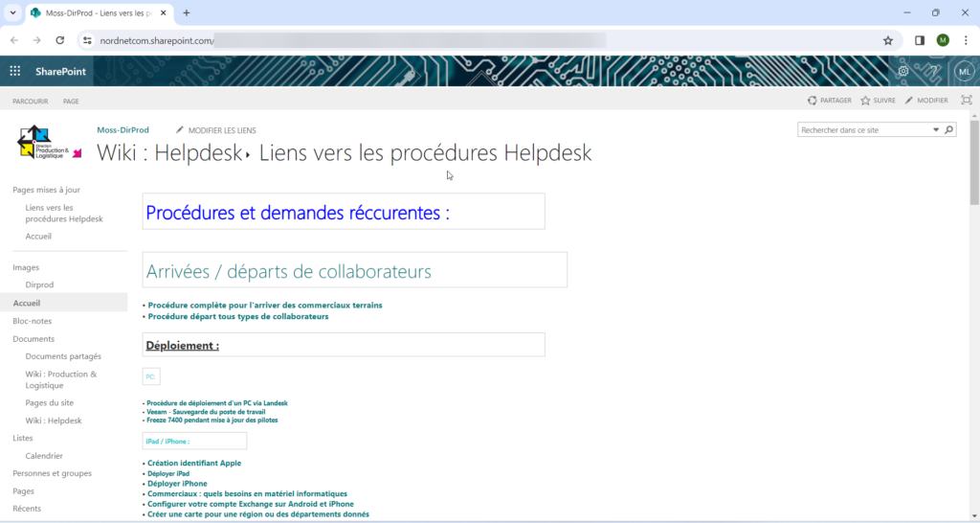Click Modifier les liens
This screenshot has height=523, width=980.
222,130
